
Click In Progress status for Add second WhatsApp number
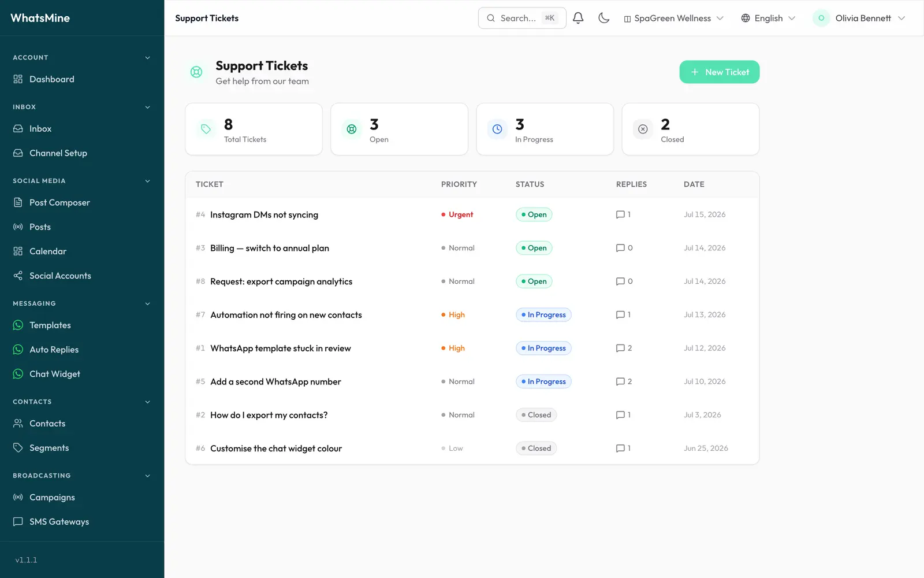click(x=543, y=382)
